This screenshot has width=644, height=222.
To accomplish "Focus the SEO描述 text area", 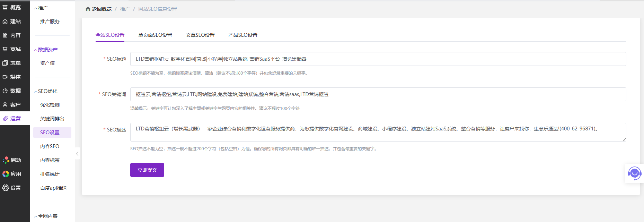I will pos(378,132).
